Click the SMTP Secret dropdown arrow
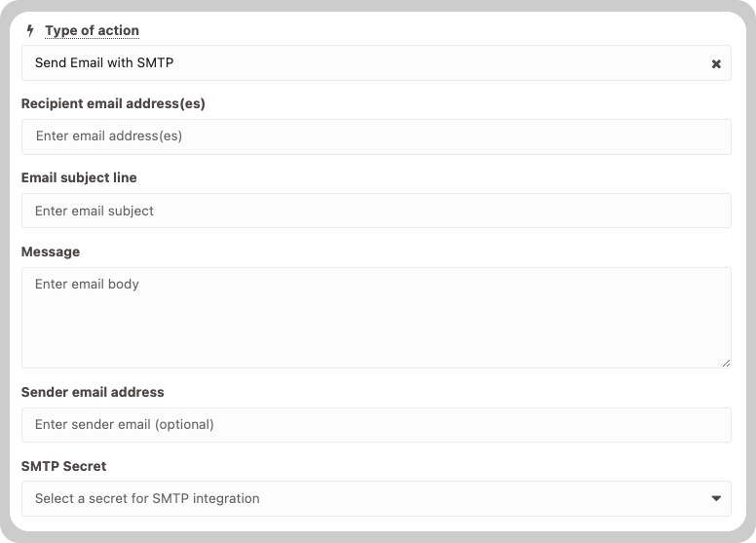 716,498
